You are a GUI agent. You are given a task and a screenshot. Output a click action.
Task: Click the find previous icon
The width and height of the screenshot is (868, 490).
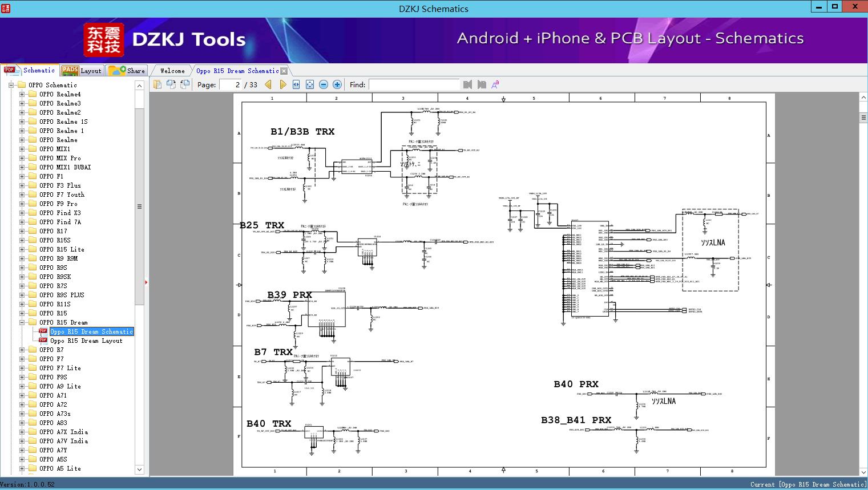[x=467, y=84]
